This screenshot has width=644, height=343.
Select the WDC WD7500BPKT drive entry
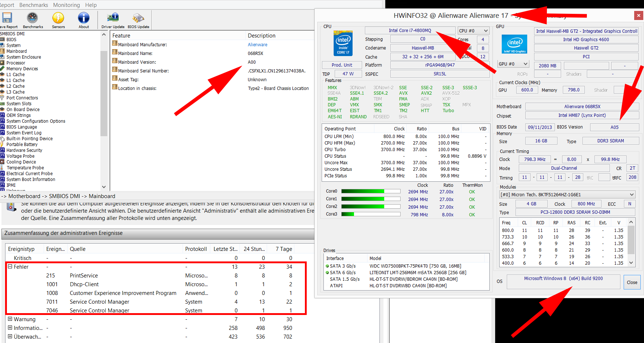(406, 266)
